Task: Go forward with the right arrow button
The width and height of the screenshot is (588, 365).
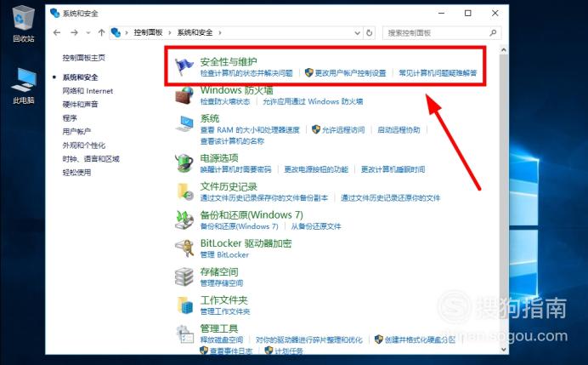Action: point(74,32)
